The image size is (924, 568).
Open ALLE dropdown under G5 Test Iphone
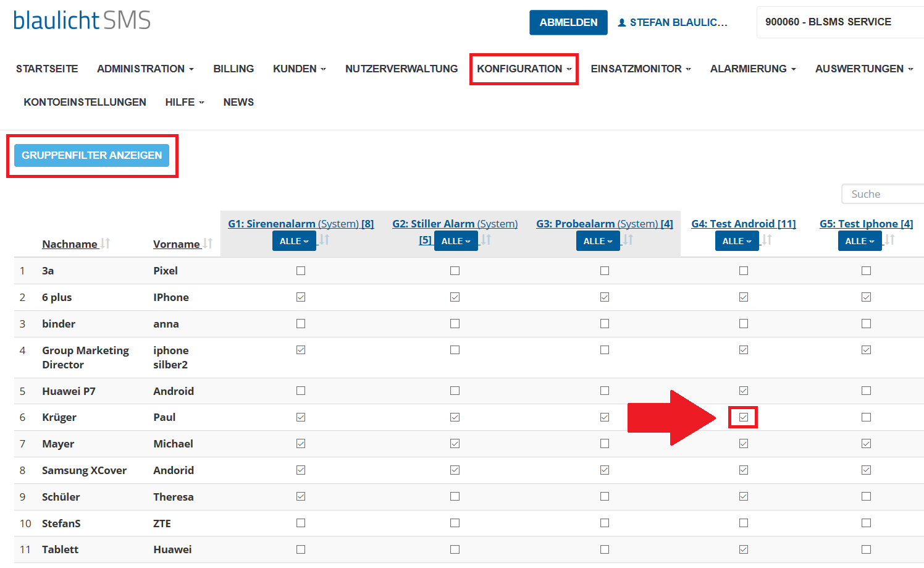click(860, 241)
